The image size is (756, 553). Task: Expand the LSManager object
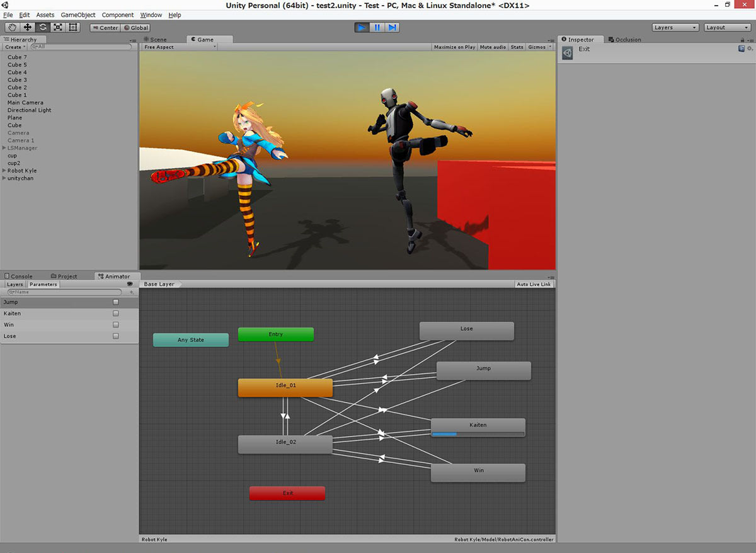click(4, 148)
